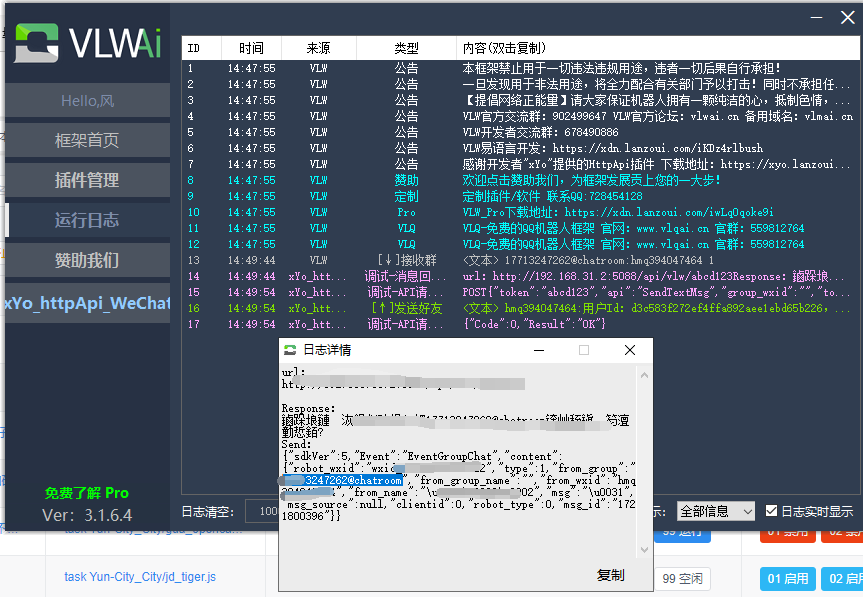Close the 日志详情 dialog
This screenshot has width=863, height=597.
[630, 350]
